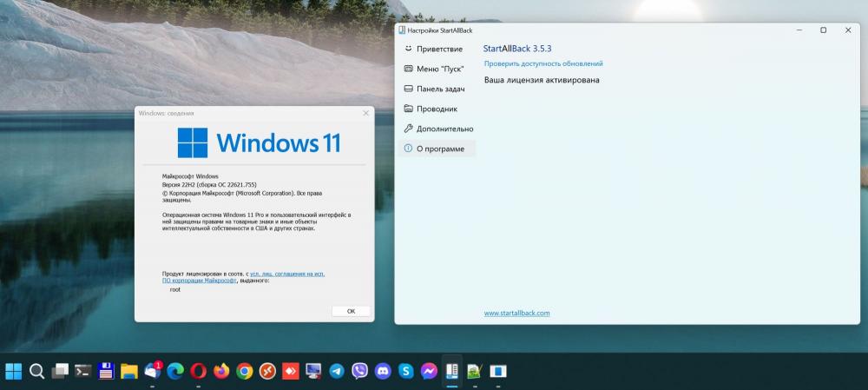Go to the Проводник settings section
Screen dimensions: 868x390
(436, 109)
